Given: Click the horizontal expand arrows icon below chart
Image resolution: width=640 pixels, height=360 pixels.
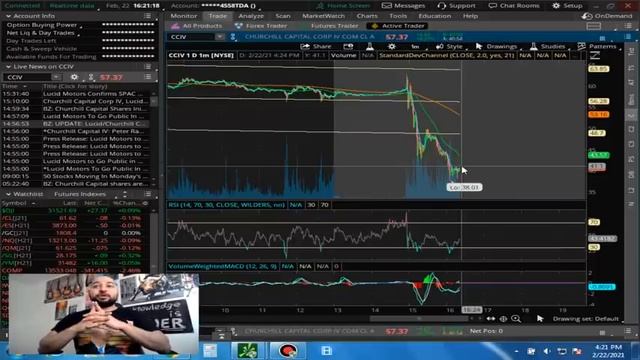Looking at the screenshot, I should click(491, 318).
